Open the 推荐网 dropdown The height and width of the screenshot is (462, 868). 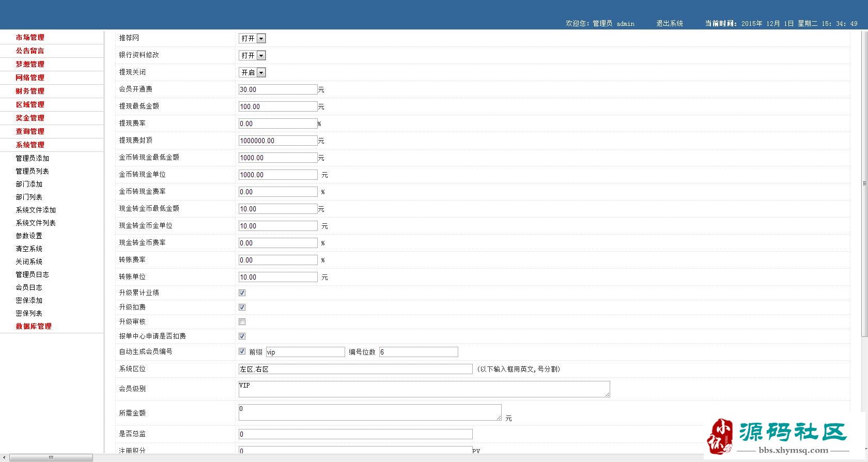[252, 38]
